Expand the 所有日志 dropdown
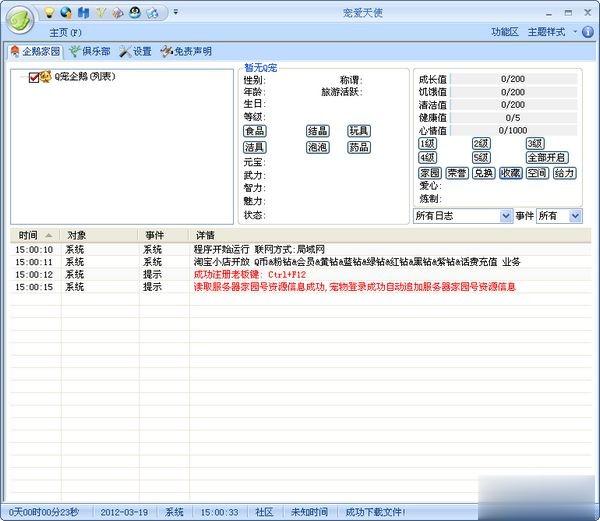 463,216
